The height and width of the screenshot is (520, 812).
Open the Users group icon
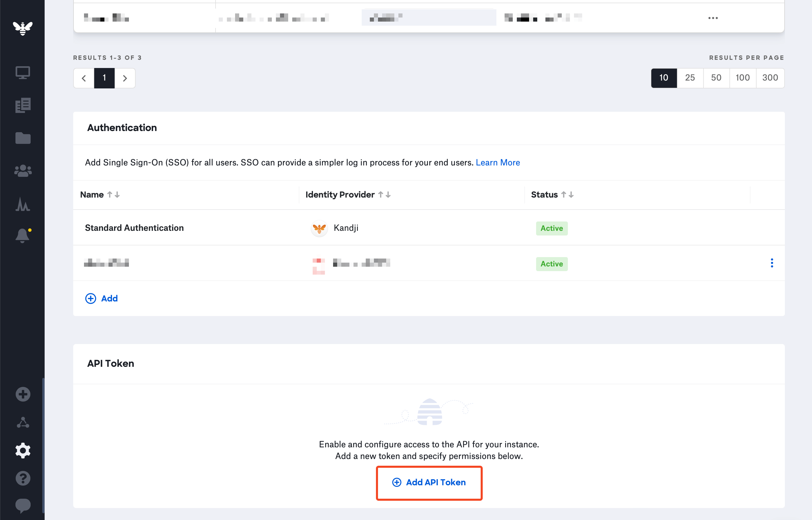(23, 171)
